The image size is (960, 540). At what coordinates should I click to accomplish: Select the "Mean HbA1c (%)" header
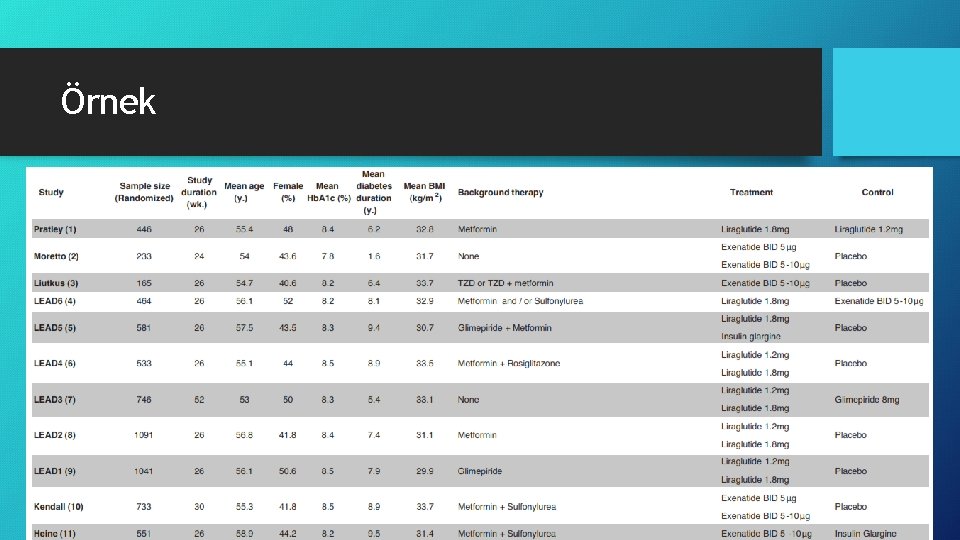click(328, 192)
